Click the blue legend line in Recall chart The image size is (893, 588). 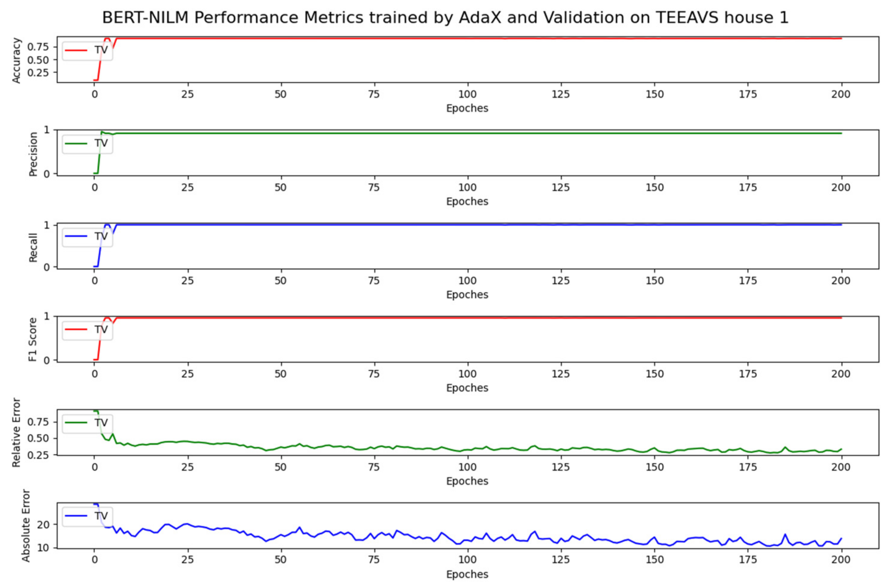pyautogui.click(x=76, y=236)
